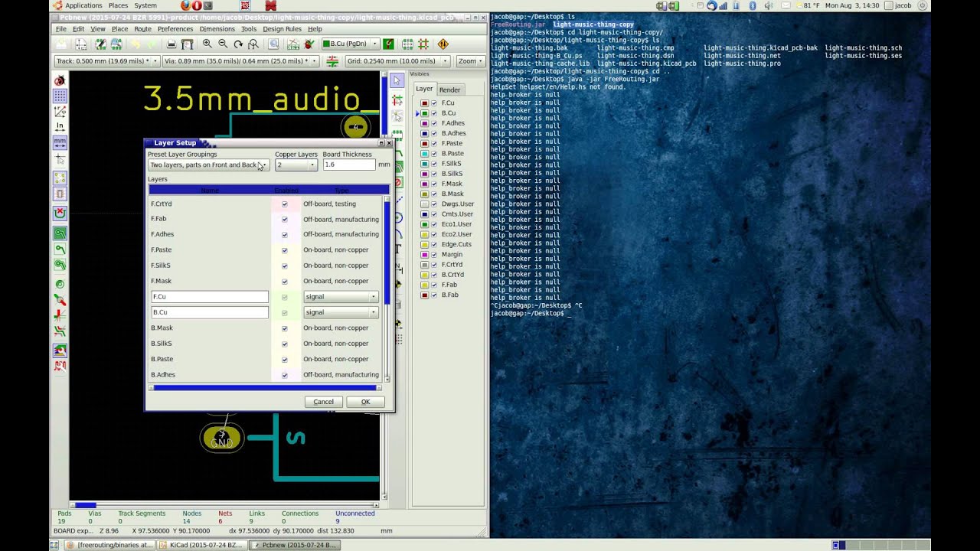980x551 pixels.
Task: Click the yellow diamond scripting icon on toolbar
Action: pyautogui.click(x=443, y=44)
